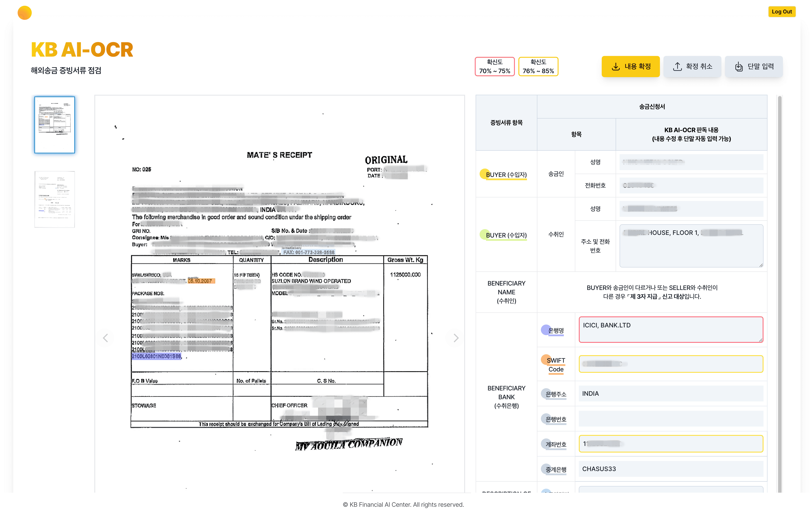Click the orange circle logo icon
The height and width of the screenshot is (516, 812).
tap(25, 13)
